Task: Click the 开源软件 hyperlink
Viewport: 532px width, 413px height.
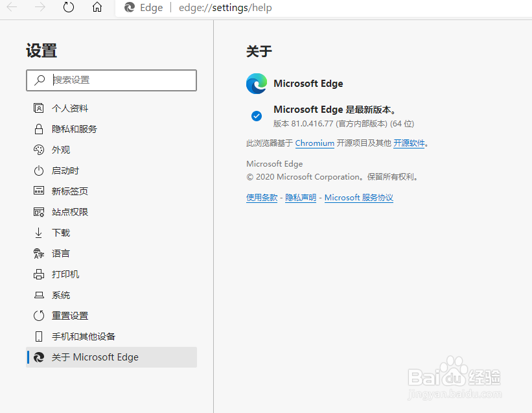Action: (x=408, y=143)
